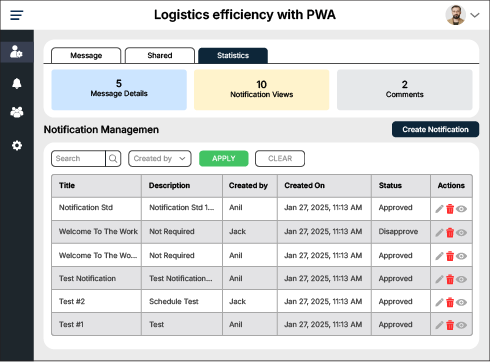Select the Notification Std title cell

96,208
